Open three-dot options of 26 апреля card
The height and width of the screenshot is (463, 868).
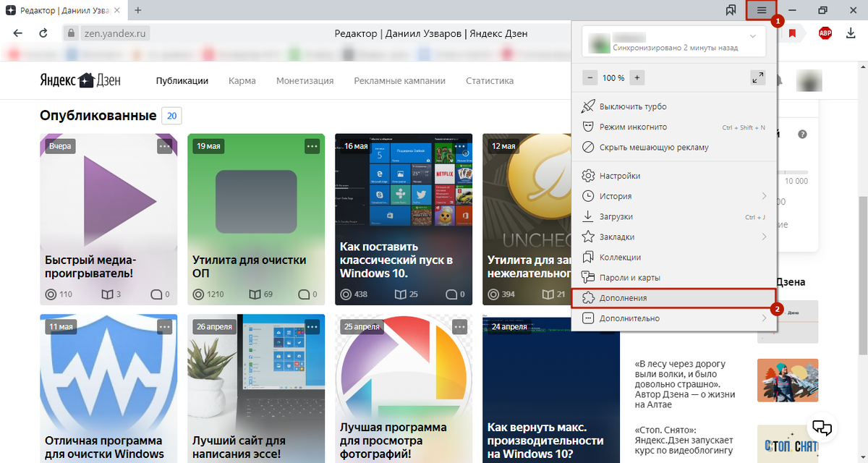(312, 327)
